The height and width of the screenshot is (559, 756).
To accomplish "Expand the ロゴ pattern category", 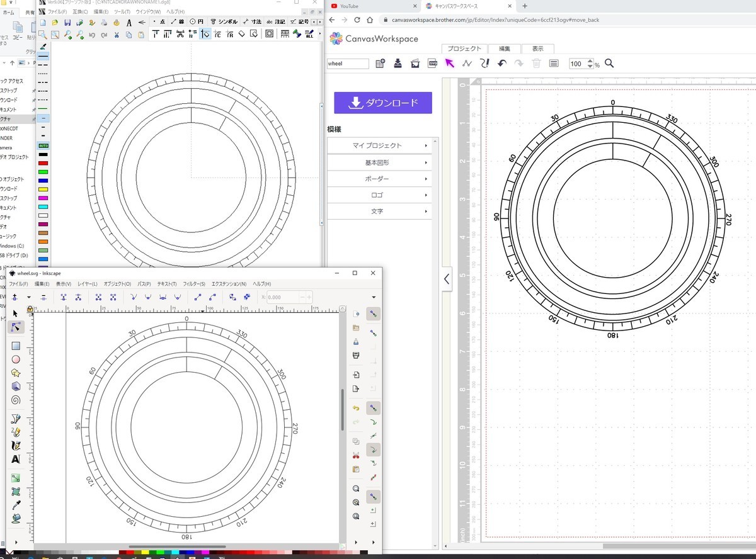I will coord(379,195).
